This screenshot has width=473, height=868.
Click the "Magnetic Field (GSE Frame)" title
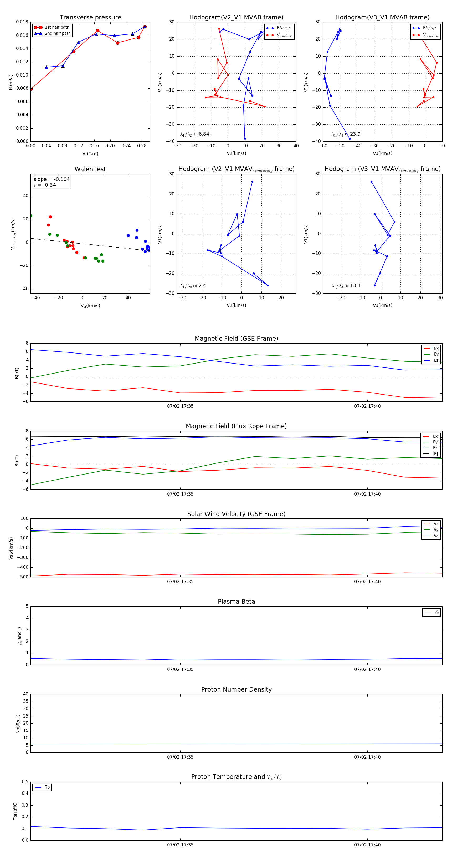[x=236, y=339]
